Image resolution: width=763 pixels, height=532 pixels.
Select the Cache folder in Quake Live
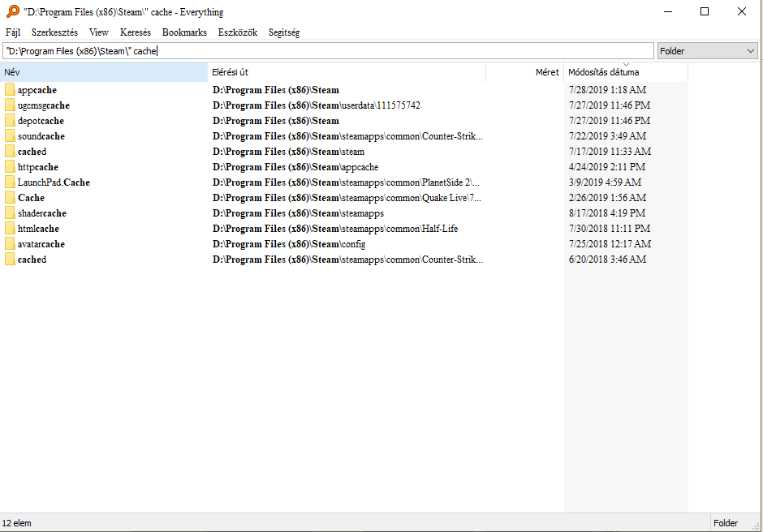click(31, 198)
